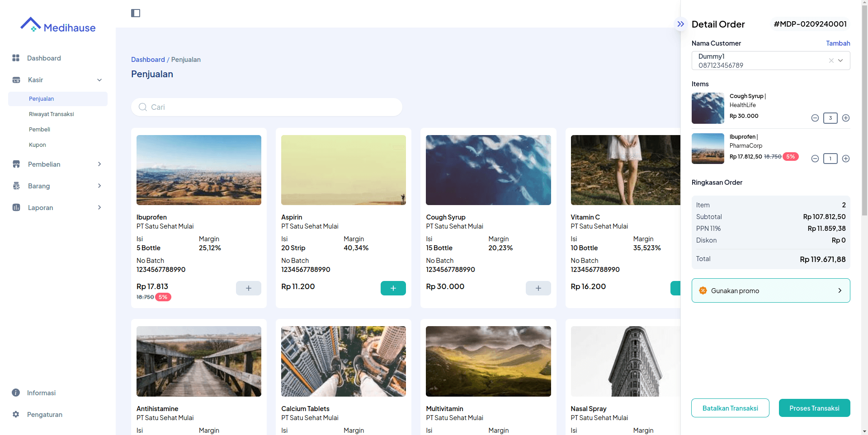Image resolution: width=868 pixels, height=435 pixels.
Task: Clear the selected customer Dummy1
Action: point(831,61)
